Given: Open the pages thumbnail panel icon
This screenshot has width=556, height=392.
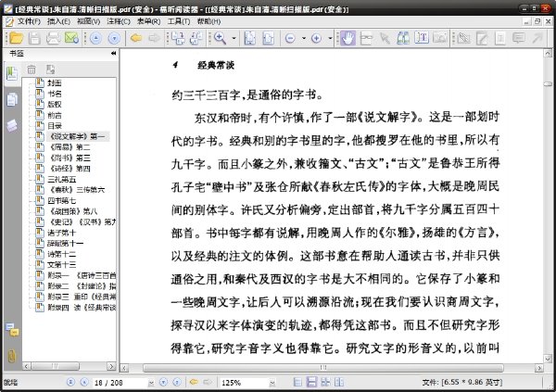Looking at the screenshot, I should pyautogui.click(x=12, y=100).
